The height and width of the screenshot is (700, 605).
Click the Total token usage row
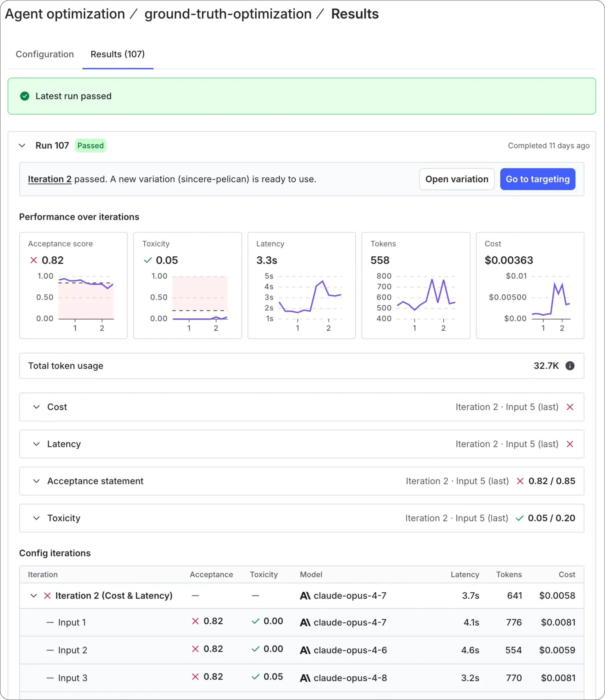302,366
